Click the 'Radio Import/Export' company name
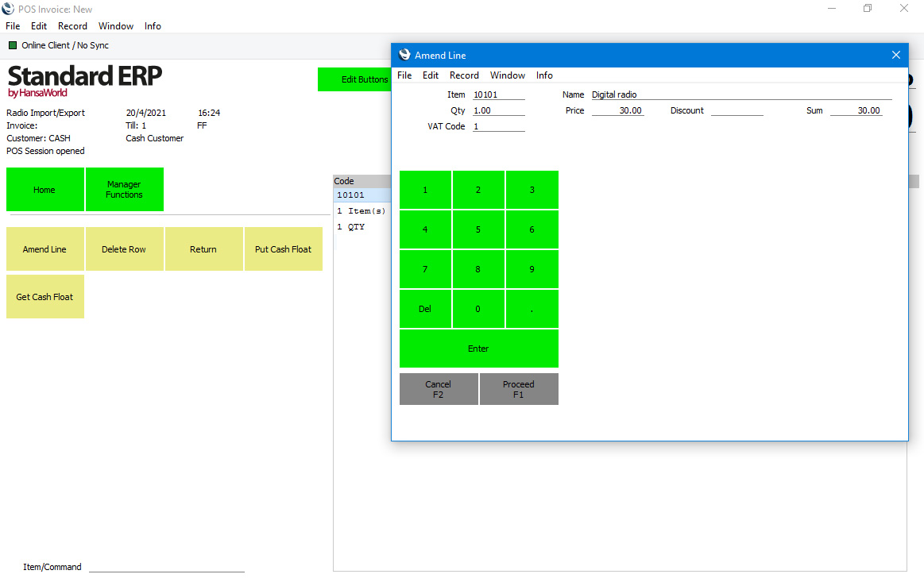The image size is (924, 578). pos(45,113)
